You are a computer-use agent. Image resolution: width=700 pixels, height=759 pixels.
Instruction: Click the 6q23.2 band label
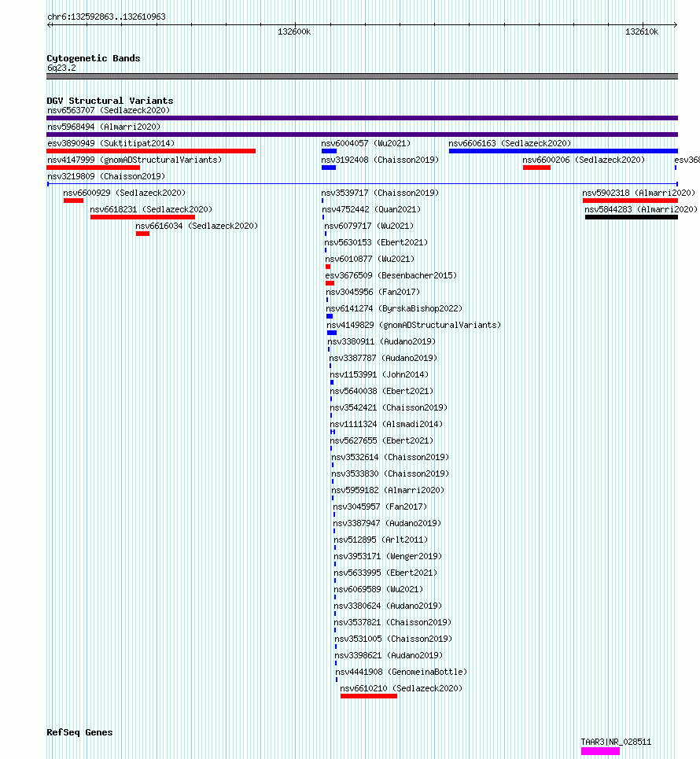pyautogui.click(x=61, y=68)
